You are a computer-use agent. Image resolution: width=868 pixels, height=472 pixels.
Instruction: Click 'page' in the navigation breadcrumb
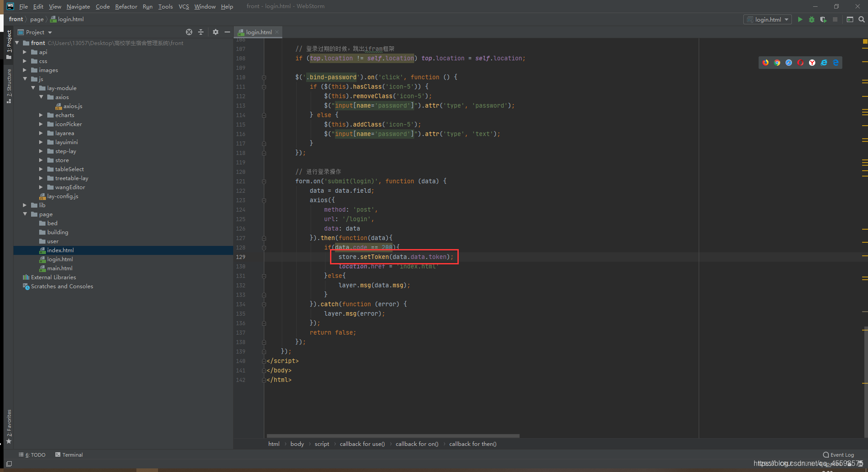tap(37, 19)
